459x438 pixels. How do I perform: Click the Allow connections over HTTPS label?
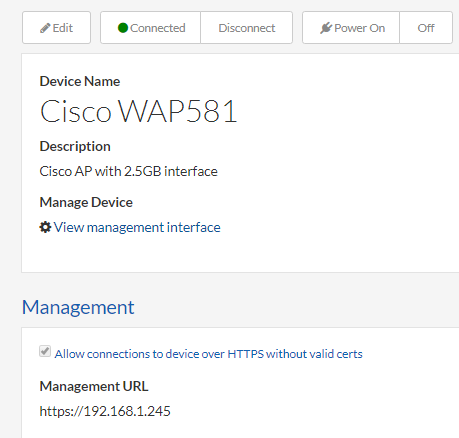pos(208,354)
